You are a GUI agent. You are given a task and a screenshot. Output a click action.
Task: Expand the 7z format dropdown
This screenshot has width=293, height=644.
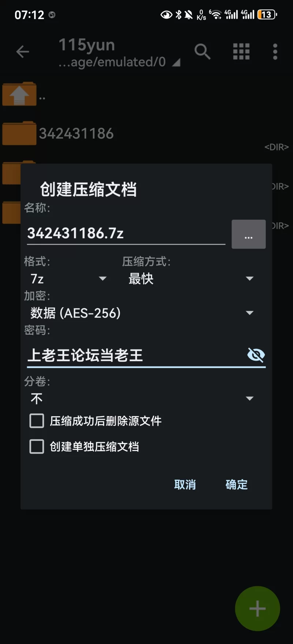(68, 279)
